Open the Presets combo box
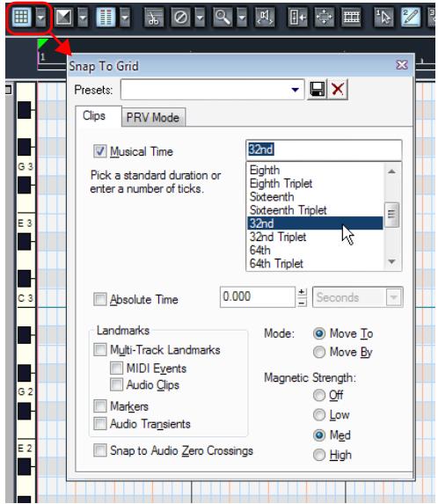438x504 pixels. [212, 90]
